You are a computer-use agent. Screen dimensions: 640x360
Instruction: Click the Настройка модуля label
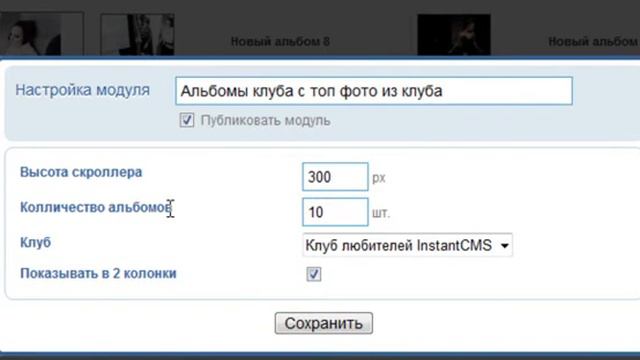click(x=82, y=90)
